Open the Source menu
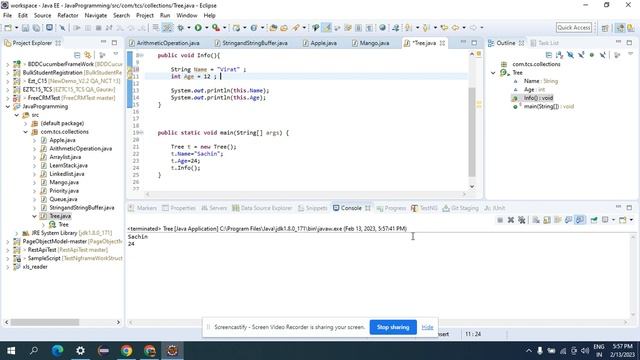Image resolution: width=640 pixels, height=360 pixels. click(x=42, y=16)
